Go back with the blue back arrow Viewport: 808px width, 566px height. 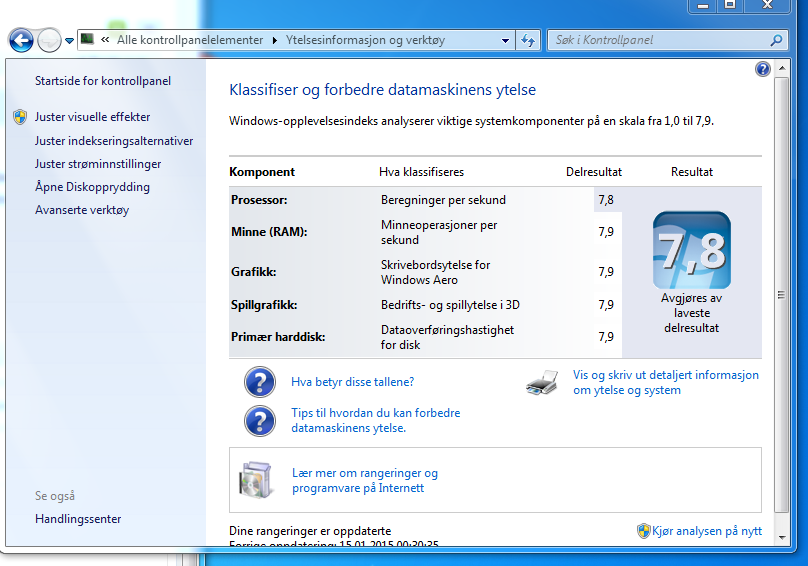(x=21, y=40)
